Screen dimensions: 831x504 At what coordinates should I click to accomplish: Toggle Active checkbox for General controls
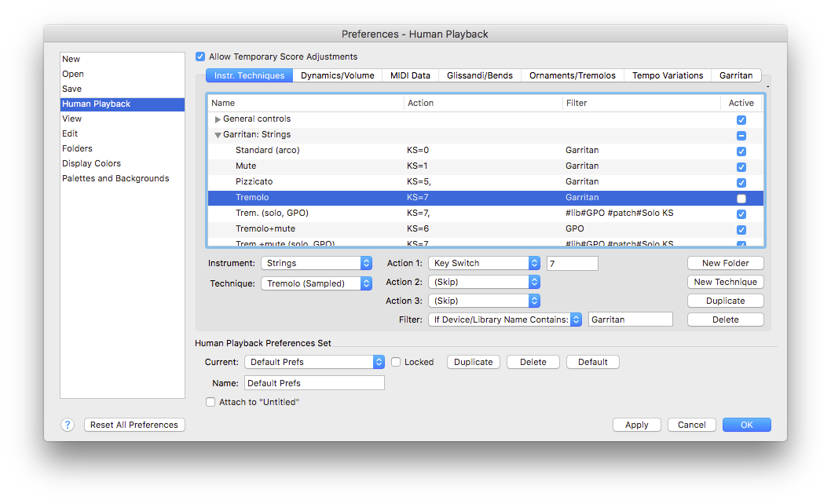(741, 120)
